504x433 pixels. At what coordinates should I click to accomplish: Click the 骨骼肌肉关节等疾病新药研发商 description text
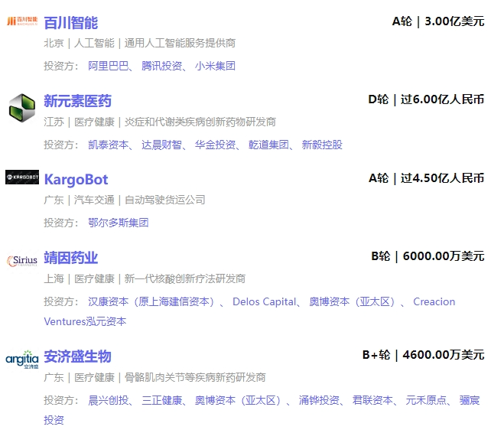pyautogui.click(x=195, y=377)
